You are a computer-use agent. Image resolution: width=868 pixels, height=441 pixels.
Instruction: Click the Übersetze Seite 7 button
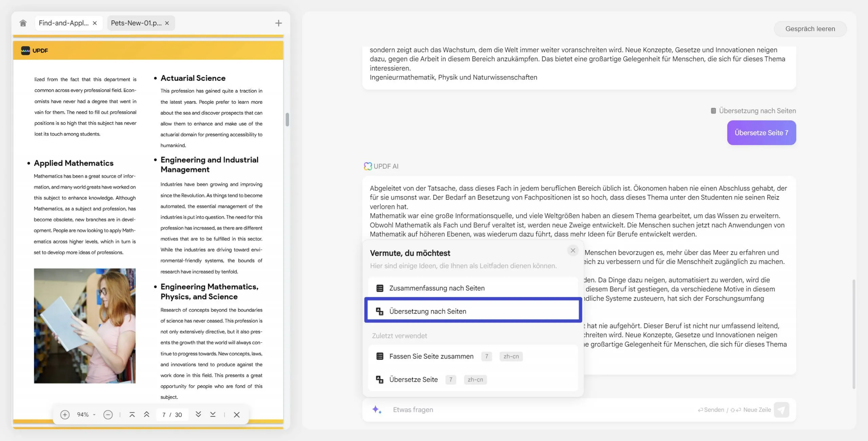click(x=762, y=133)
